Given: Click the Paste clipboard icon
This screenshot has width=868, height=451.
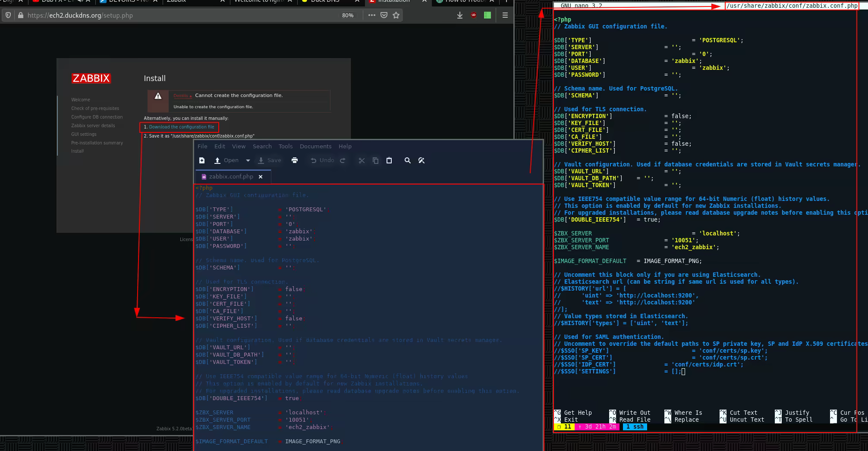Looking at the screenshot, I should click(x=389, y=160).
